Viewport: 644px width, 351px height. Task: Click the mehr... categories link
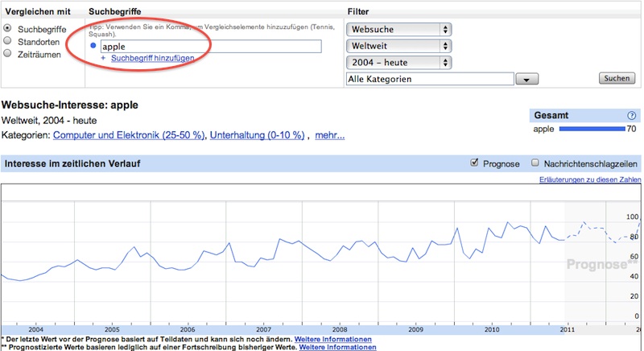(330, 135)
